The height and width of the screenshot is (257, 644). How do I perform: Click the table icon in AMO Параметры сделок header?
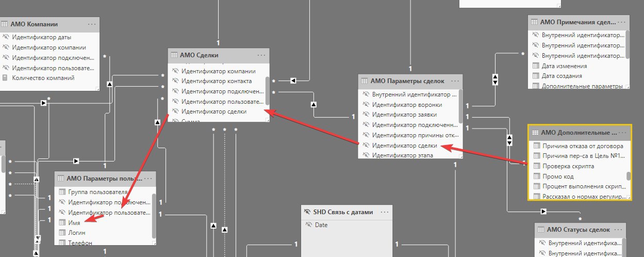tap(364, 81)
